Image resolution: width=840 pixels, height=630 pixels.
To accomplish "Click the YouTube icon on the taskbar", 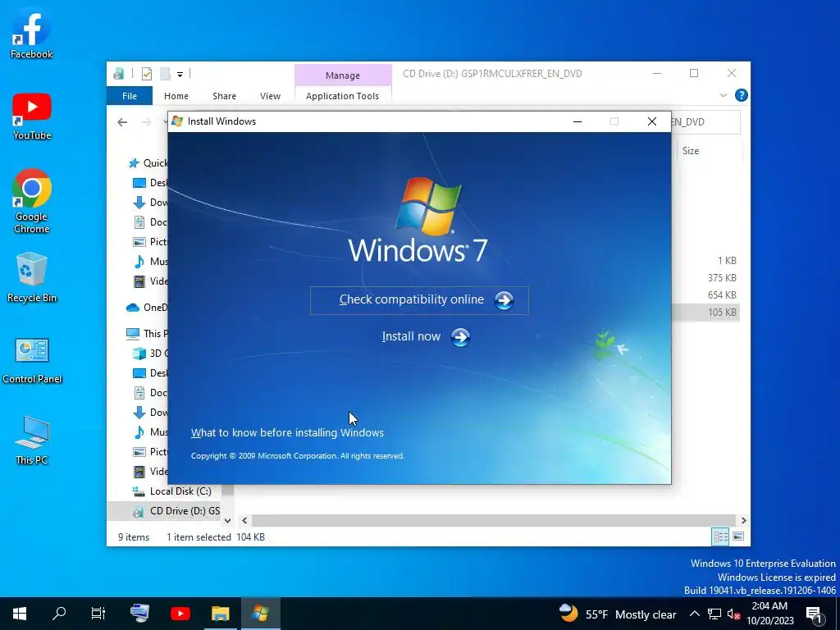I will click(x=180, y=614).
